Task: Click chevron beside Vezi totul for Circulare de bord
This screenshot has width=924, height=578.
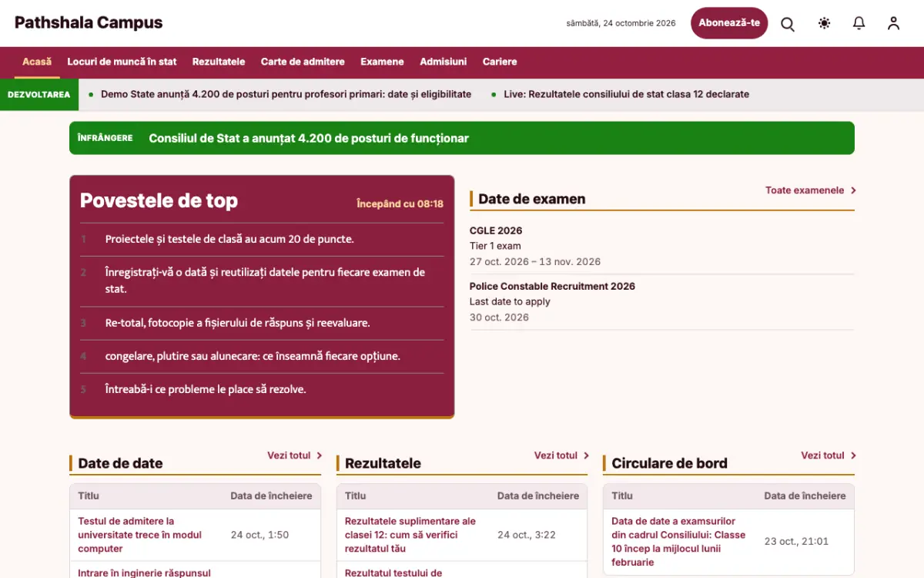Action: 853,455
